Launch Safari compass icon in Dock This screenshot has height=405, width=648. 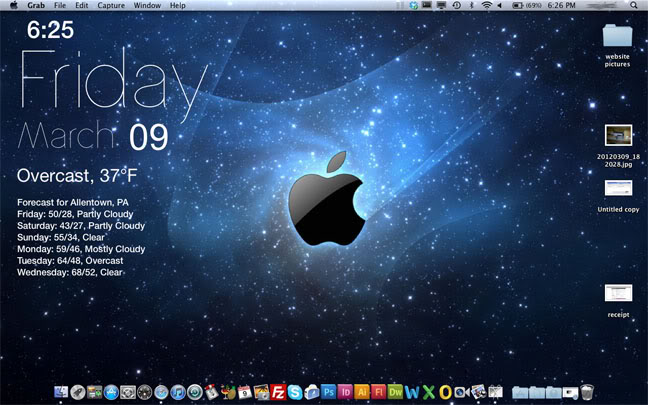(161, 391)
